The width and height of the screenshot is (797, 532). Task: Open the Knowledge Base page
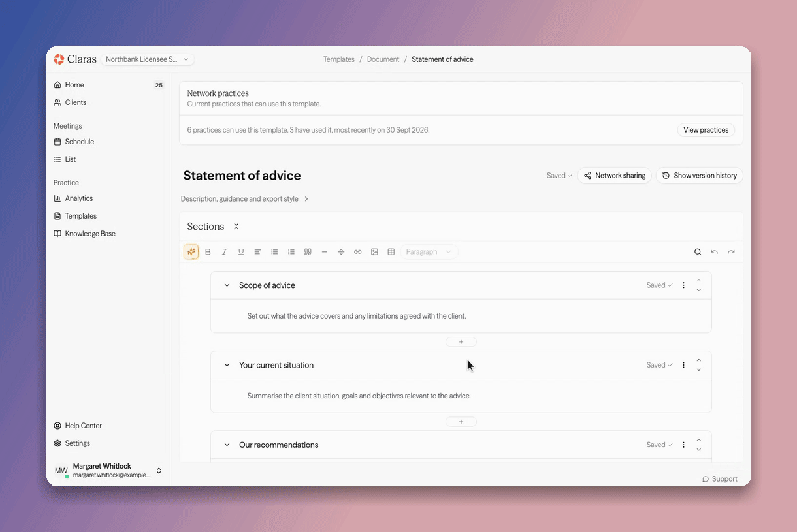pos(108,234)
